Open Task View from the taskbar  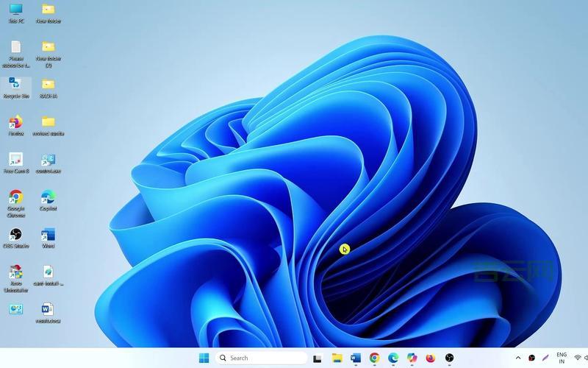click(318, 358)
